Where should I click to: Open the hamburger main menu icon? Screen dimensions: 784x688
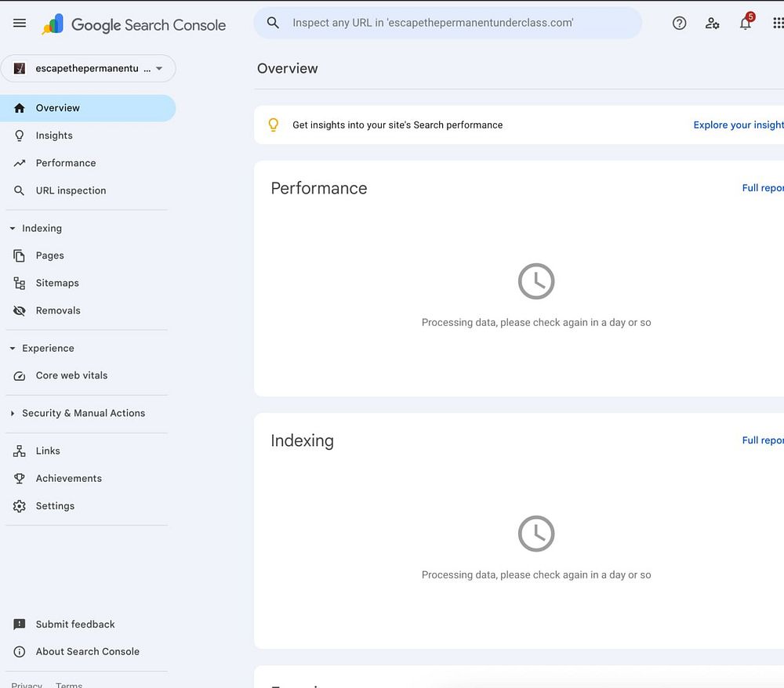[x=20, y=24]
